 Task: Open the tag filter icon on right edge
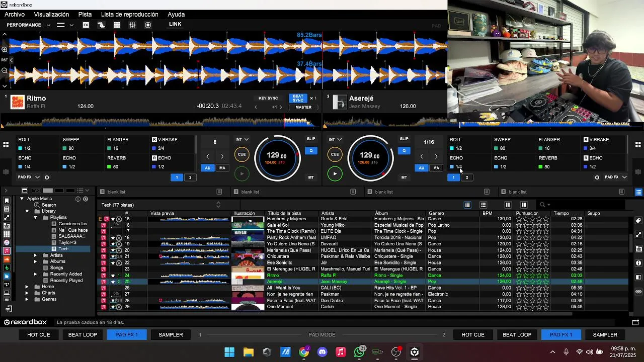click(x=638, y=221)
